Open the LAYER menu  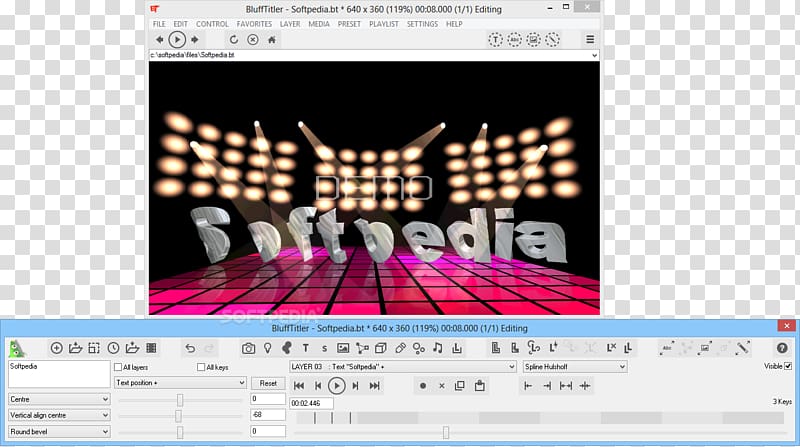point(290,24)
